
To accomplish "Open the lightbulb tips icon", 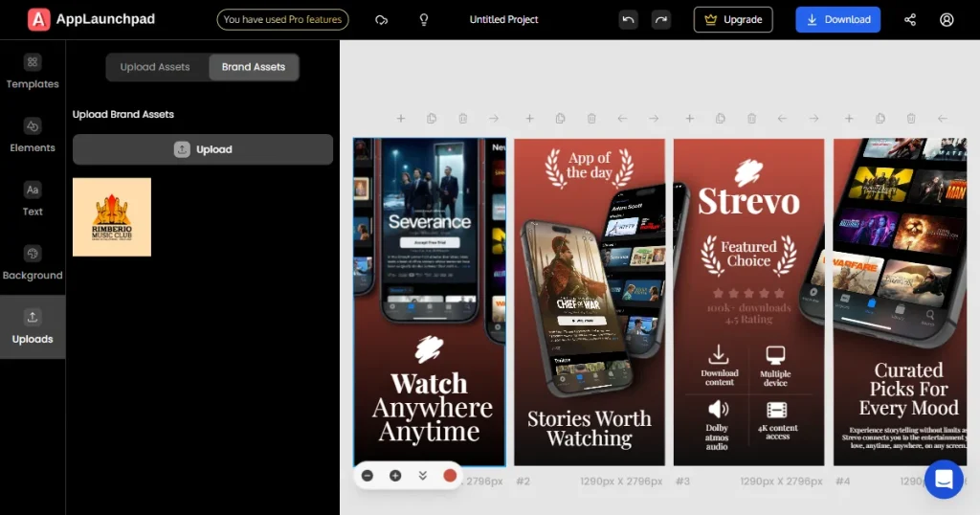I will tap(424, 20).
